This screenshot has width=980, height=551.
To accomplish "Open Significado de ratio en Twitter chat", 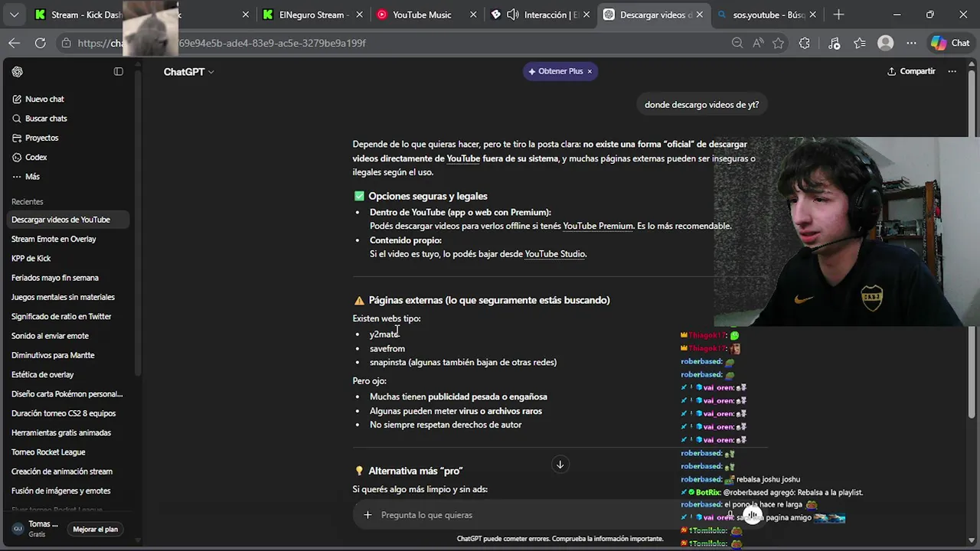I will tap(66, 316).
